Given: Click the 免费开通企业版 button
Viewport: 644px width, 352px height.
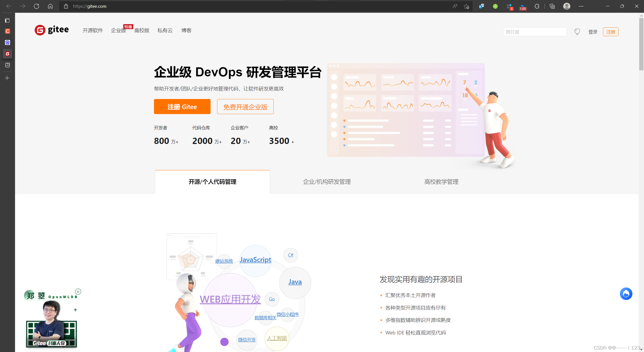Looking at the screenshot, I should (x=245, y=107).
